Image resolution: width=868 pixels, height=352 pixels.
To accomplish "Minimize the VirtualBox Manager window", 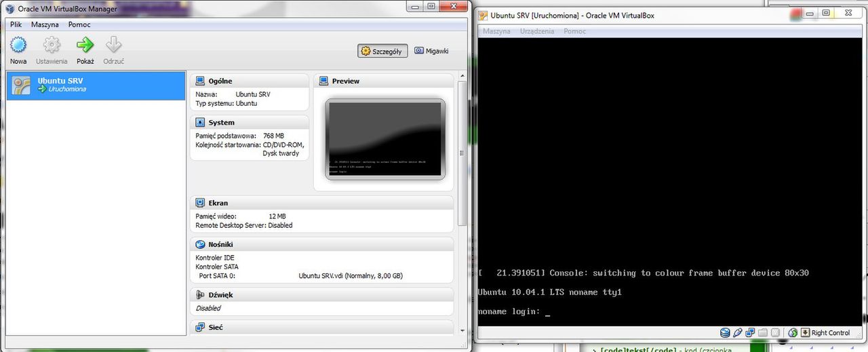I will pos(414,6).
